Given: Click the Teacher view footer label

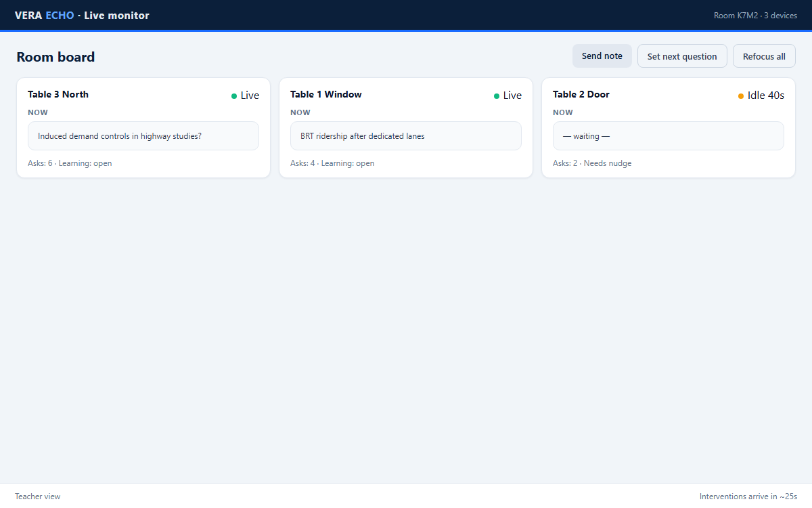Looking at the screenshot, I should (38, 496).
